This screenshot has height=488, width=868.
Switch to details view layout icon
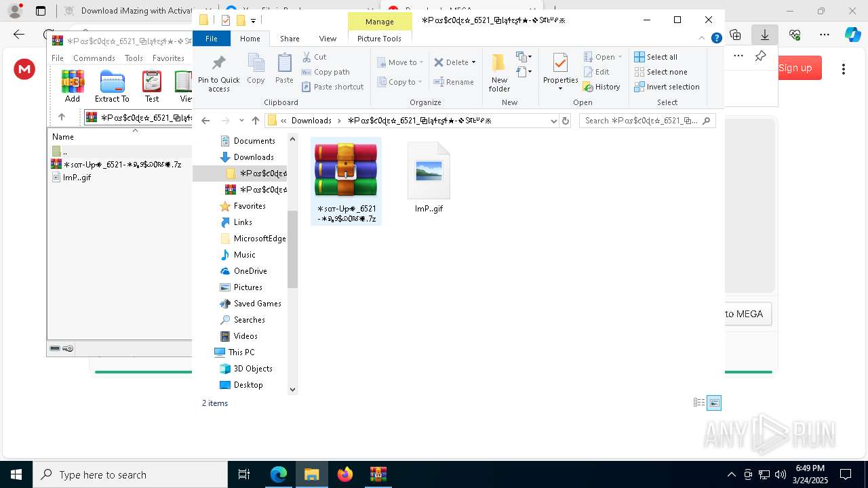[699, 403]
